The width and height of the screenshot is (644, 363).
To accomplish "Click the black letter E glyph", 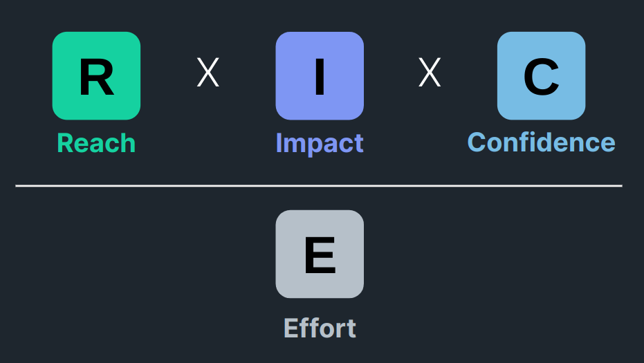I will click(320, 255).
